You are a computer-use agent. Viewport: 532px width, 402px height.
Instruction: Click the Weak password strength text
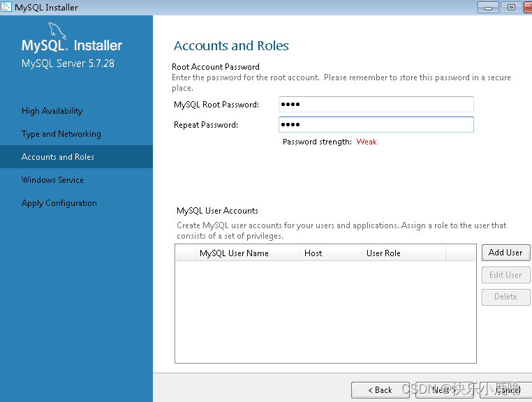(x=367, y=142)
